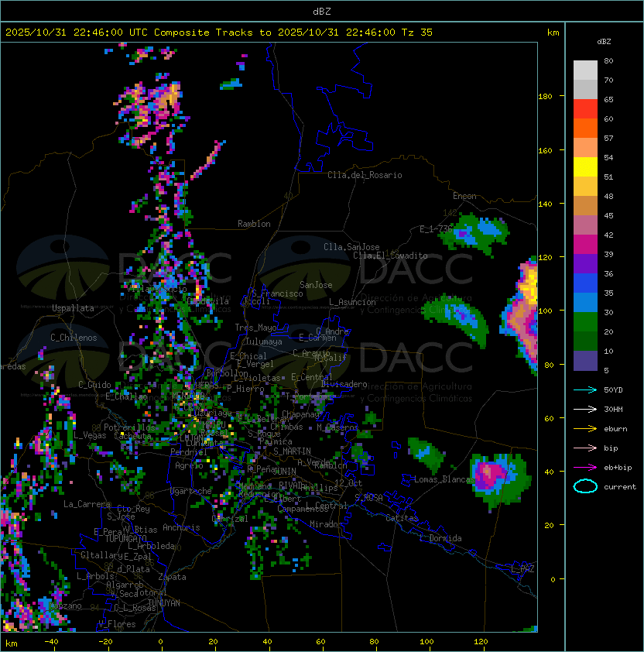The height and width of the screenshot is (652, 644).
Task: Click the Carrizal place label
Action: click(230, 519)
